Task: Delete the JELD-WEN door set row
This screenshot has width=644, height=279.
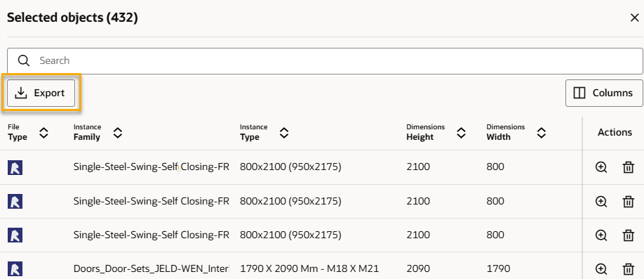Action: tap(629, 269)
